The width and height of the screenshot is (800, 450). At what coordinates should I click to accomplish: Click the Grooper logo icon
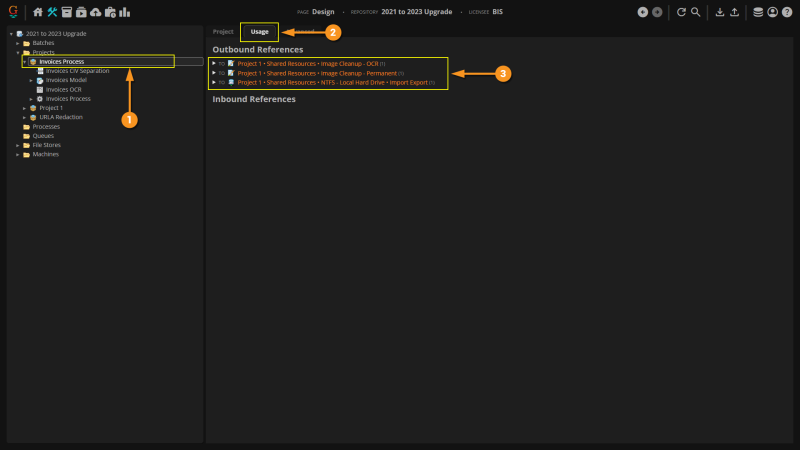[13, 12]
